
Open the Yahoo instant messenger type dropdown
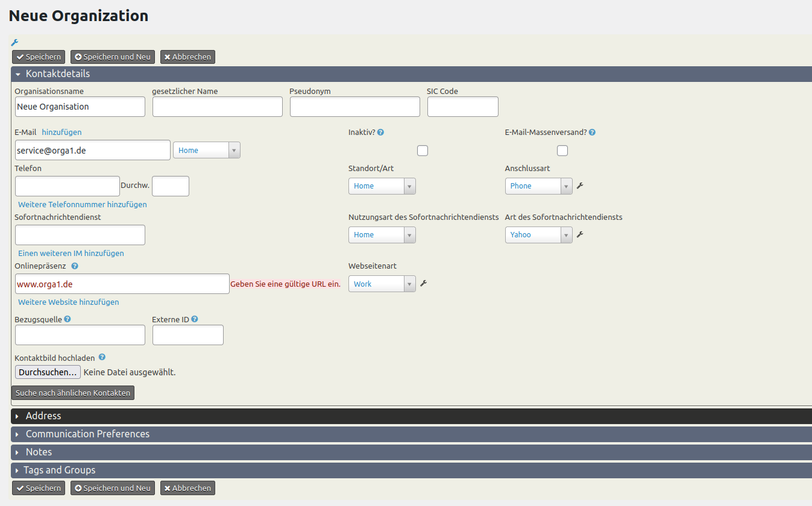[538, 235]
